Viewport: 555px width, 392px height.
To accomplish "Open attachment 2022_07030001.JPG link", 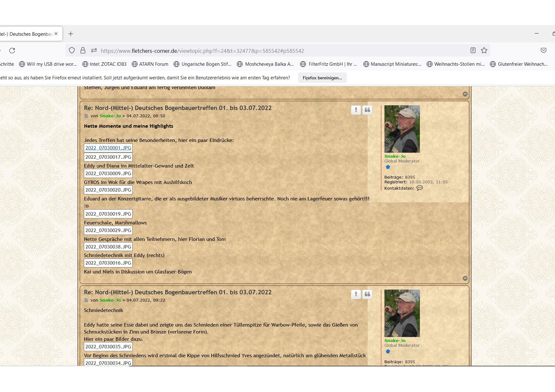I will tap(108, 148).
